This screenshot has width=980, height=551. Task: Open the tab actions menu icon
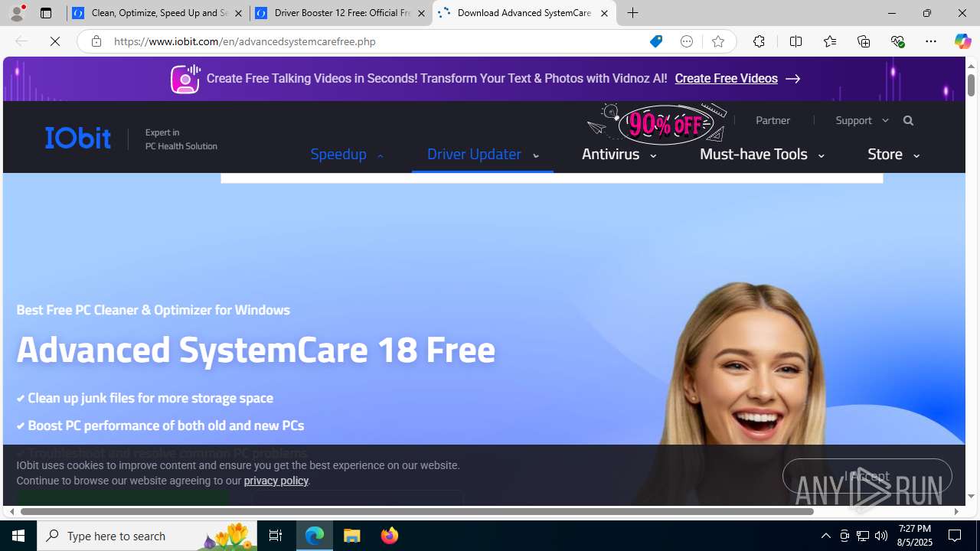[x=46, y=13]
